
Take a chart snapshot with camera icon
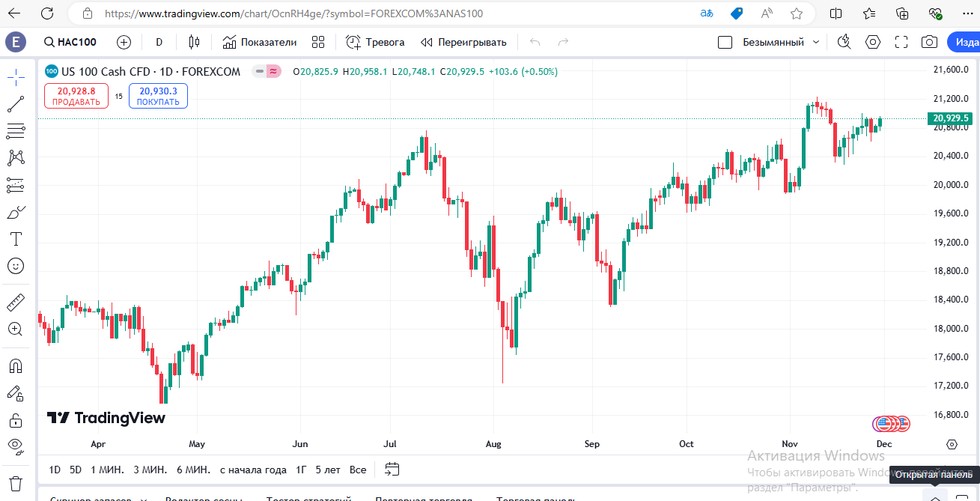click(x=929, y=42)
